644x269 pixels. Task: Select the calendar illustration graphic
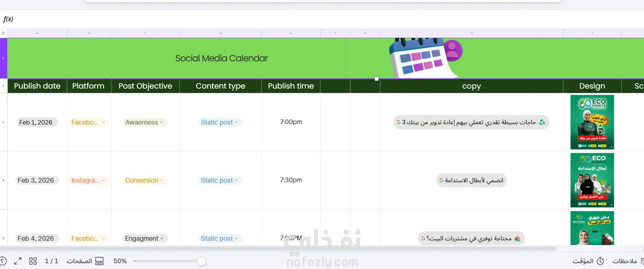tap(425, 57)
